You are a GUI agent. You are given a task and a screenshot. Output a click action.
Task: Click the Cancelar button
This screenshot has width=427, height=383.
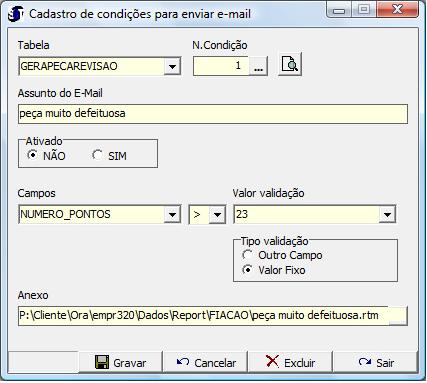205,362
